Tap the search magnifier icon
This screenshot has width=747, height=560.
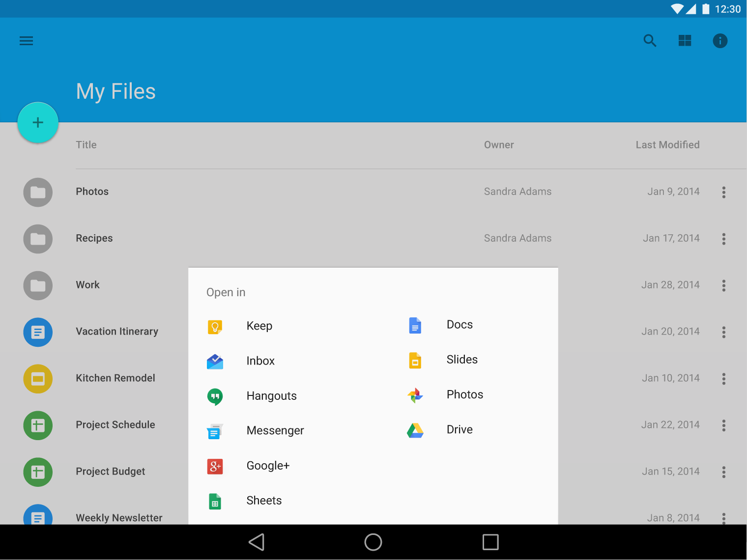[650, 41]
